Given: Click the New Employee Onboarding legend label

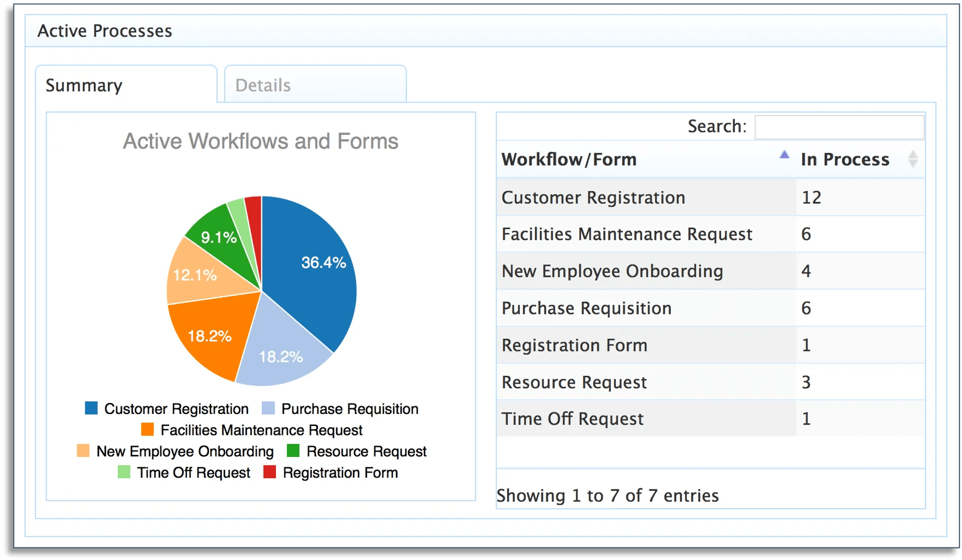Looking at the screenshot, I should [184, 451].
